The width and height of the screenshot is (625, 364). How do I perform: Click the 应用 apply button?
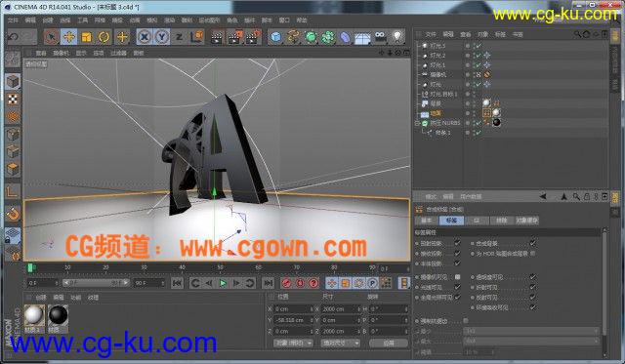point(389,343)
